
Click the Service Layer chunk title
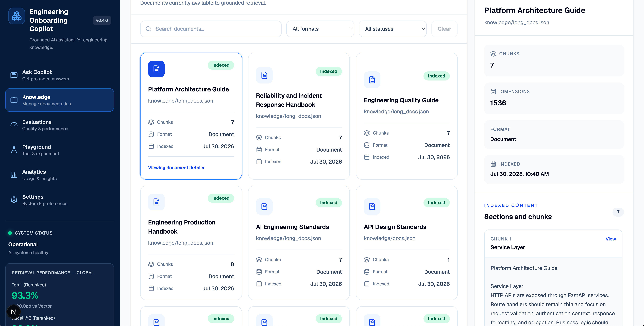click(x=508, y=247)
